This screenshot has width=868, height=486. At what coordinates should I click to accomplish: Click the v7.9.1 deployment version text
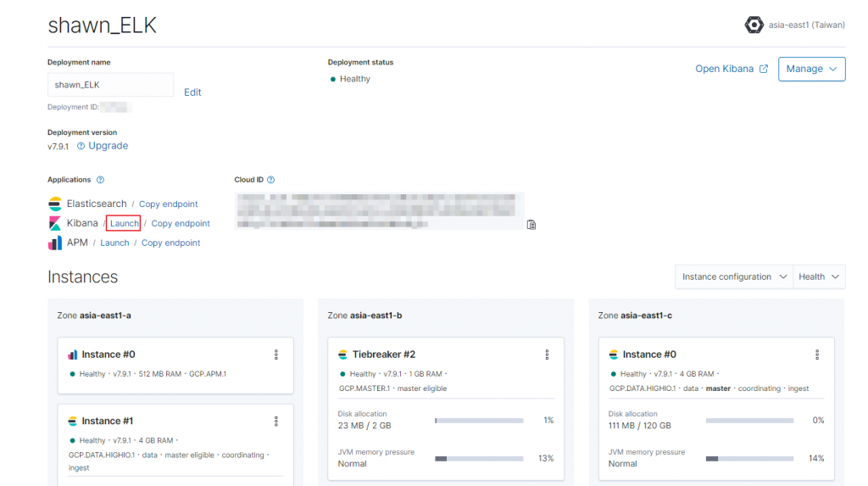click(58, 147)
